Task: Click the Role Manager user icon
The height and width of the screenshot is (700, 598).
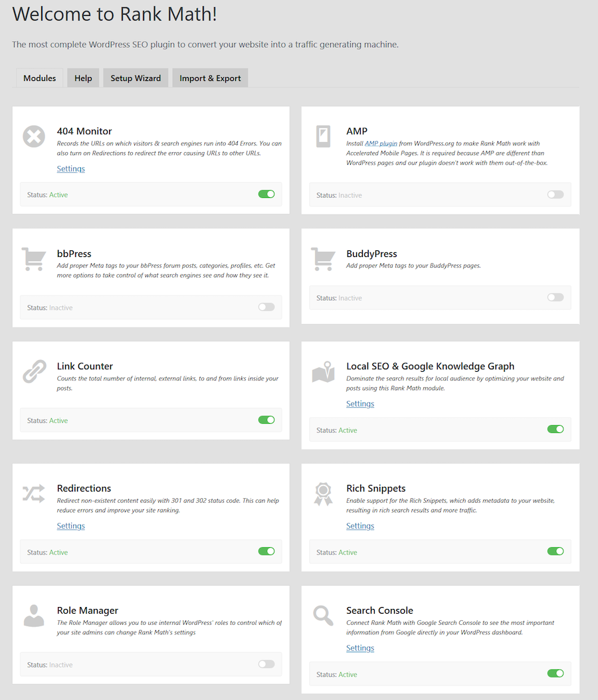Action: point(34,616)
